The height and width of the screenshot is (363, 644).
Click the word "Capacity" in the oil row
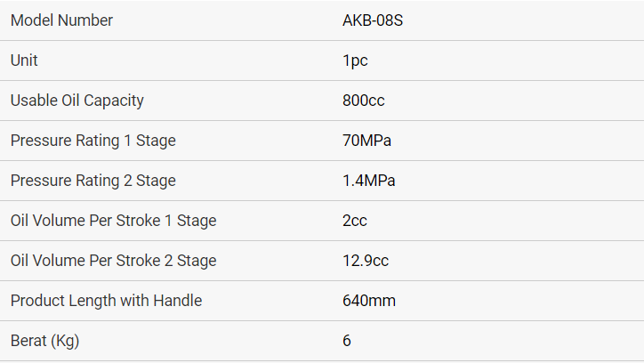tap(113, 101)
